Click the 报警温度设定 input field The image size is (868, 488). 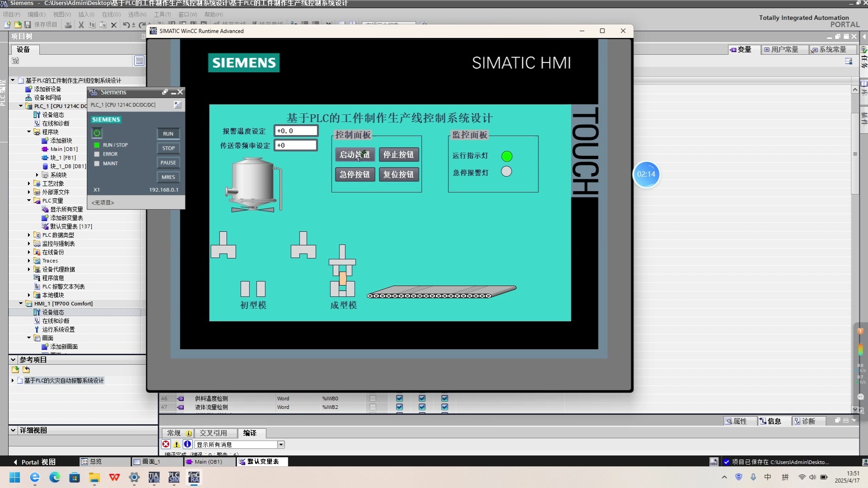coord(296,131)
